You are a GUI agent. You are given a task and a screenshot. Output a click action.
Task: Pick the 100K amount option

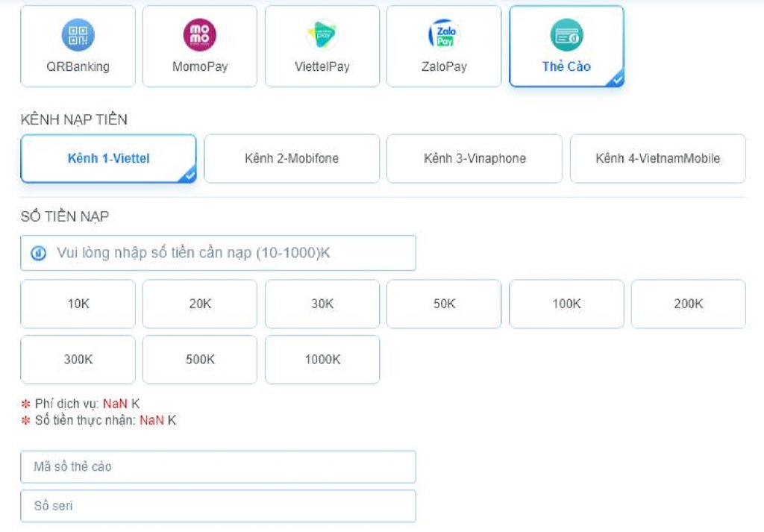[x=566, y=304]
